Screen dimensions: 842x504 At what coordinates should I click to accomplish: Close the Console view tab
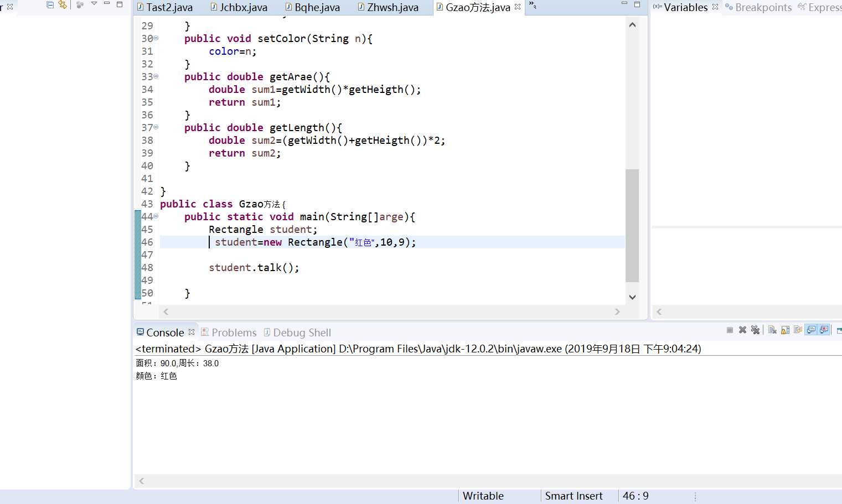pyautogui.click(x=192, y=332)
